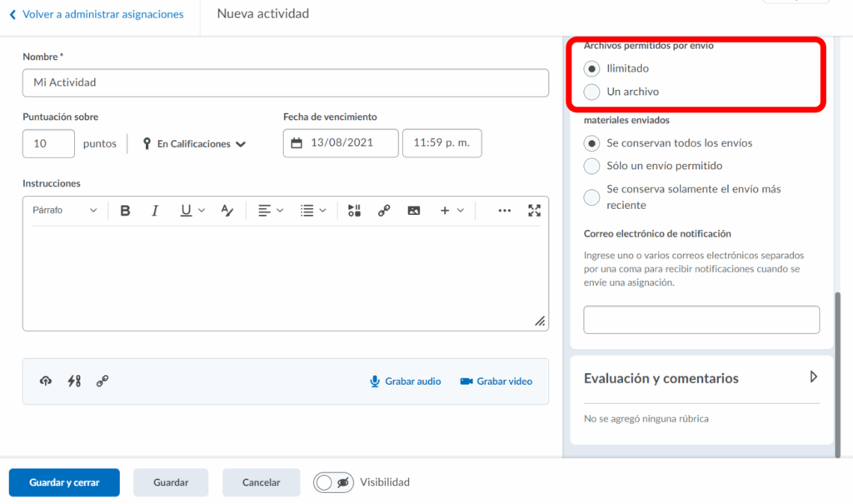Image resolution: width=853 pixels, height=504 pixels.
Task: Expand the 'Evaluación y comentarios' section
Action: [813, 377]
